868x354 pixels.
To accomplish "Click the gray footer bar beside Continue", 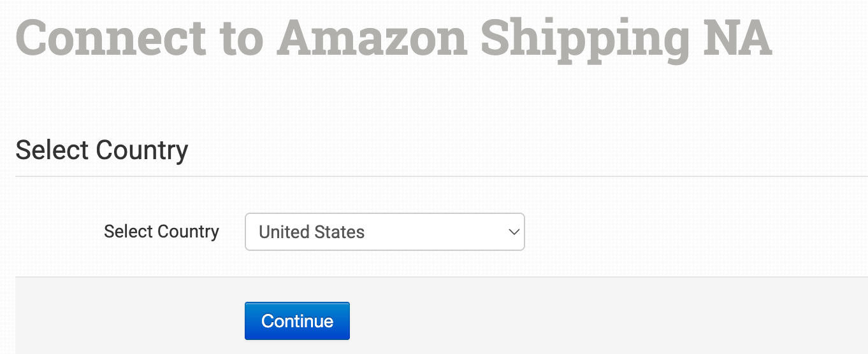I will [605, 316].
